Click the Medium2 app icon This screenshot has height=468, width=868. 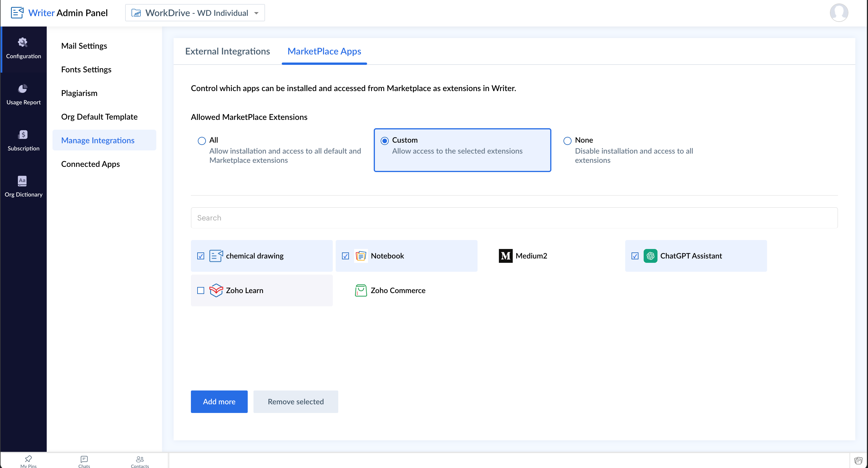pyautogui.click(x=506, y=256)
